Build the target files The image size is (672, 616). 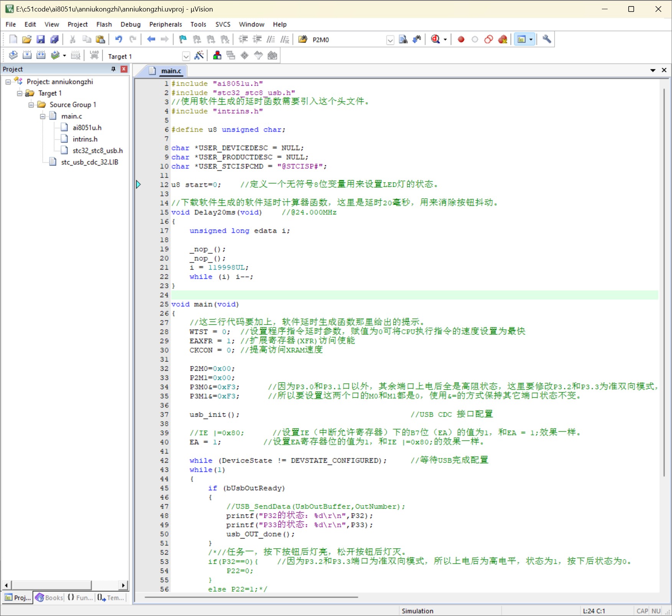tap(27, 56)
